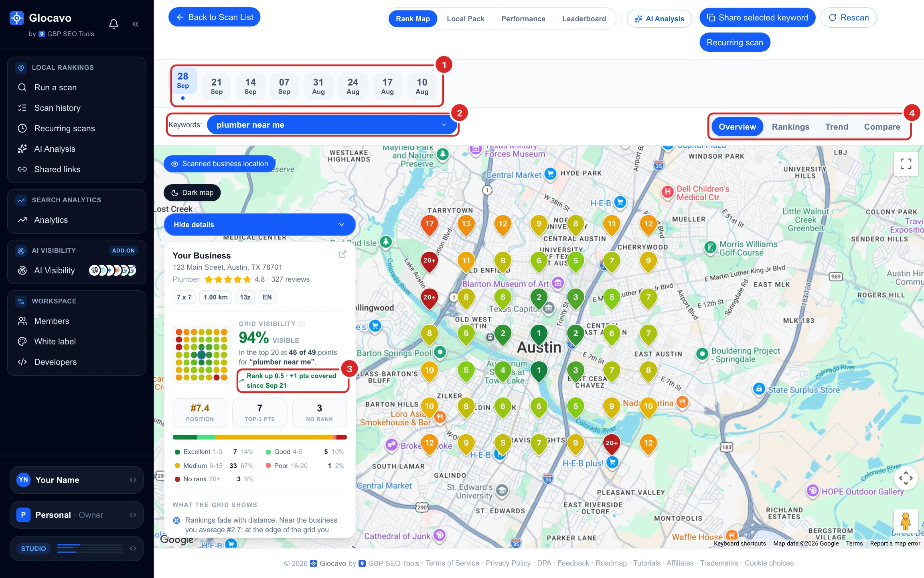Expand the STUDIO plan selector

point(77,548)
